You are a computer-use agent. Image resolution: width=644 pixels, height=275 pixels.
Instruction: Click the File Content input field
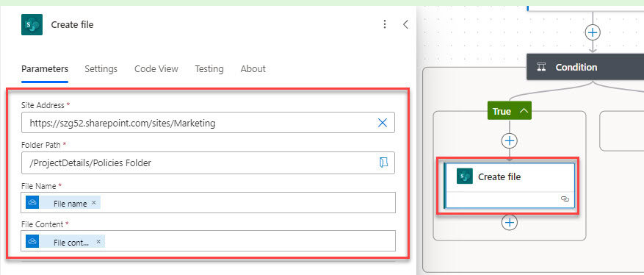209,241
